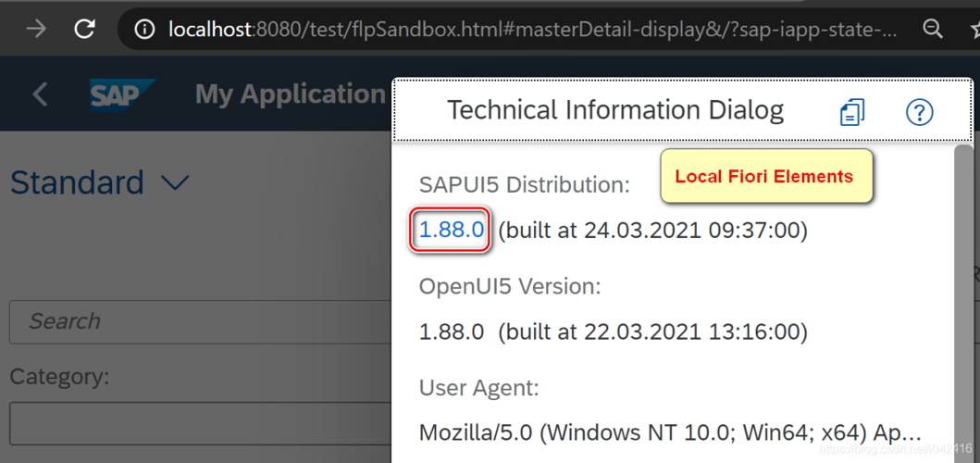Screen dimensions: 980x463
Task: Select the Standard view name text
Action: pyautogui.click(x=77, y=182)
